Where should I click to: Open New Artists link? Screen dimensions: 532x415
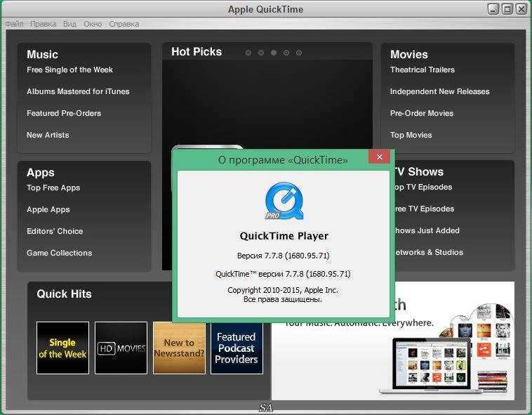click(x=48, y=135)
